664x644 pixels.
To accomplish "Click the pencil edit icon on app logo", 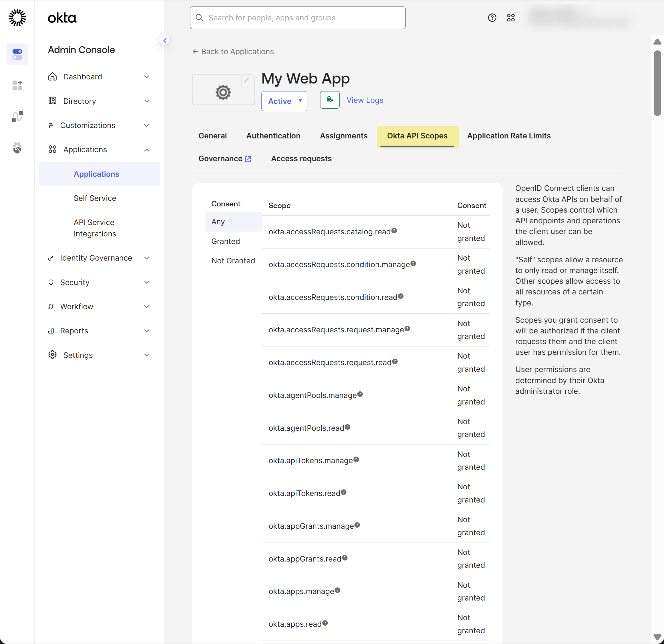I will pyautogui.click(x=247, y=80).
